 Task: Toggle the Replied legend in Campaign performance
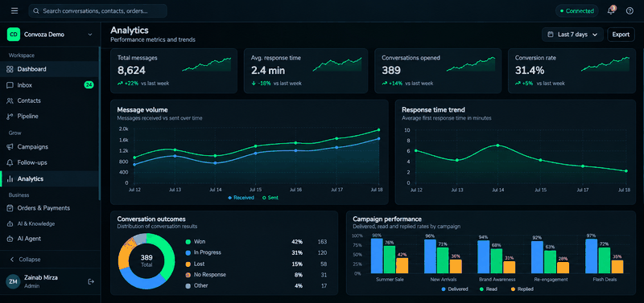522,289
